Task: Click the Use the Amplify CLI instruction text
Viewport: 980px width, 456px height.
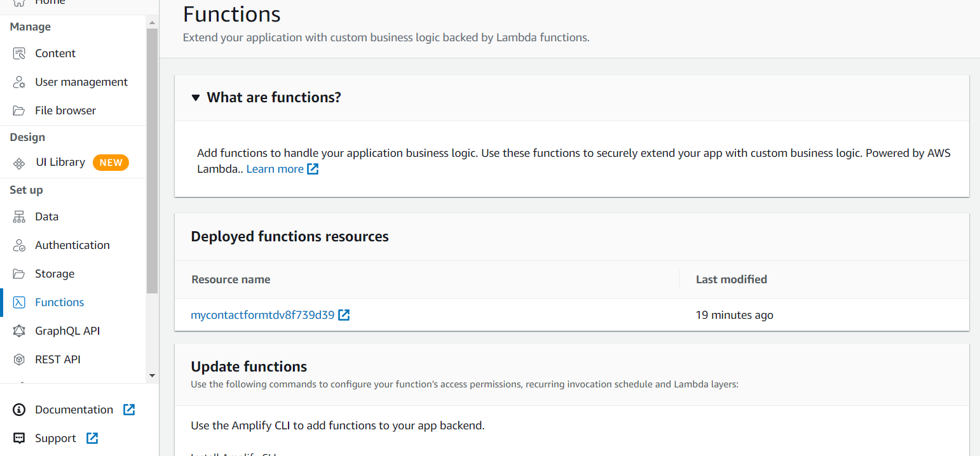Action: tap(337, 426)
